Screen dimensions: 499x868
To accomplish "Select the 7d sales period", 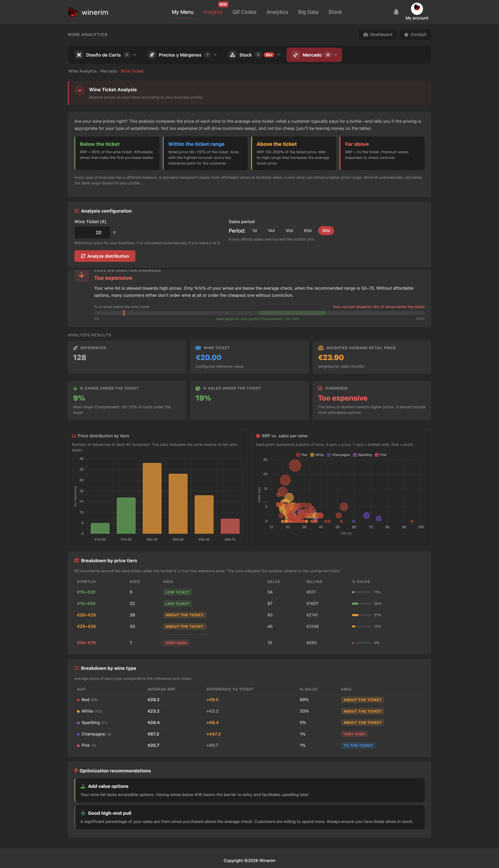I will 254,231.
